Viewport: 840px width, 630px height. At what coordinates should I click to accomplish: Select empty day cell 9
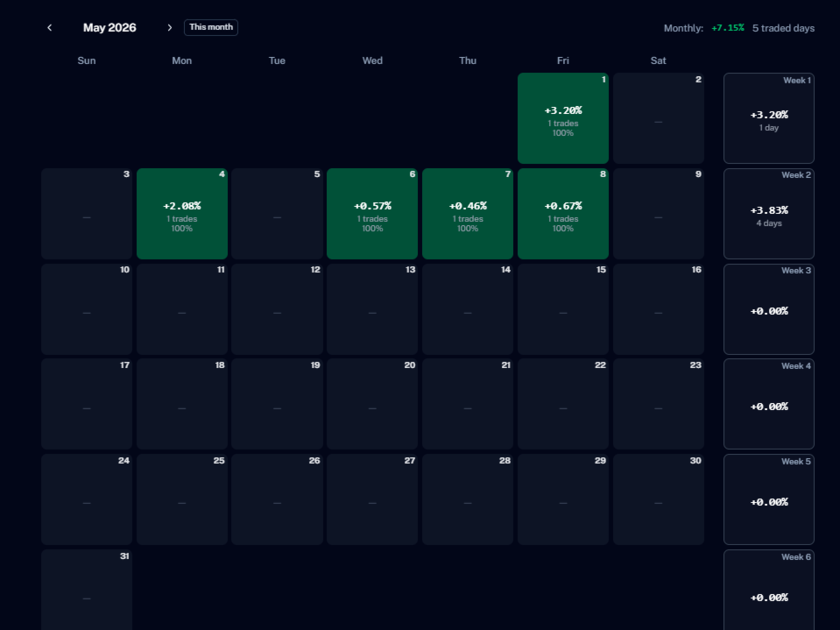[x=659, y=214]
